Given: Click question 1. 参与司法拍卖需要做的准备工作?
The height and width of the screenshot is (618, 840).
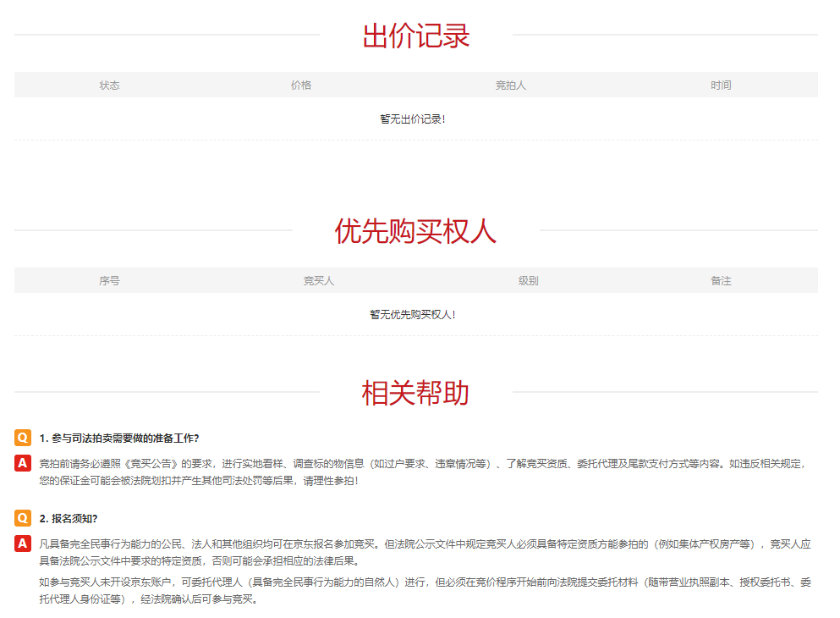Looking at the screenshot, I should pos(119,439).
